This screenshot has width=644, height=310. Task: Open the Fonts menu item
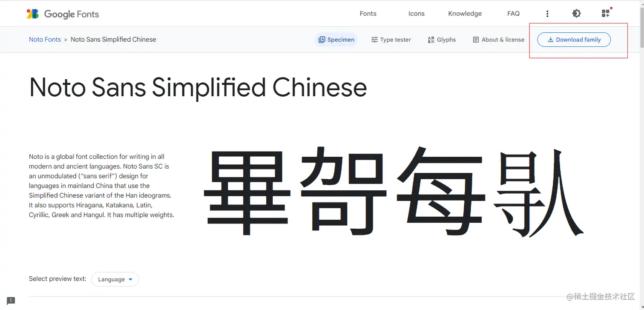click(x=368, y=14)
